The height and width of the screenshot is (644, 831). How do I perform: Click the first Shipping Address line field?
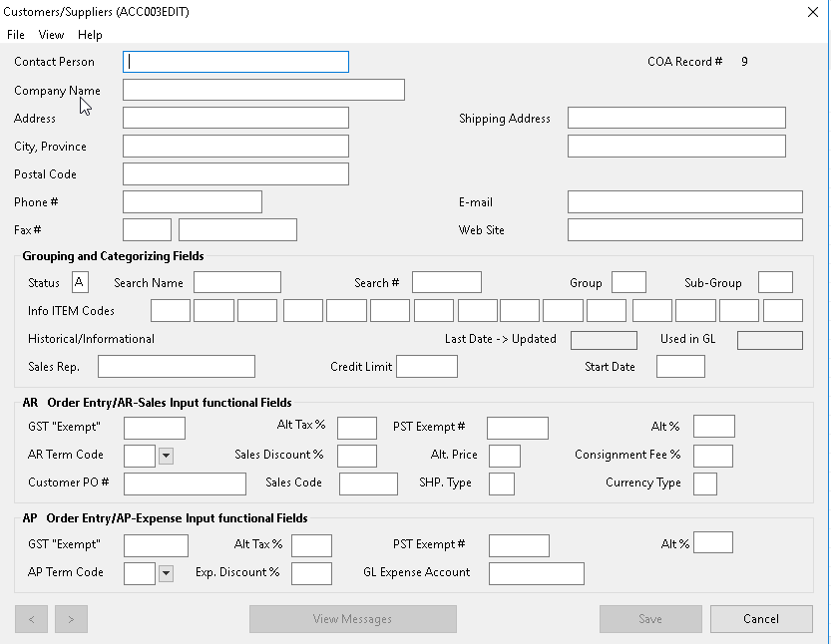(676, 118)
